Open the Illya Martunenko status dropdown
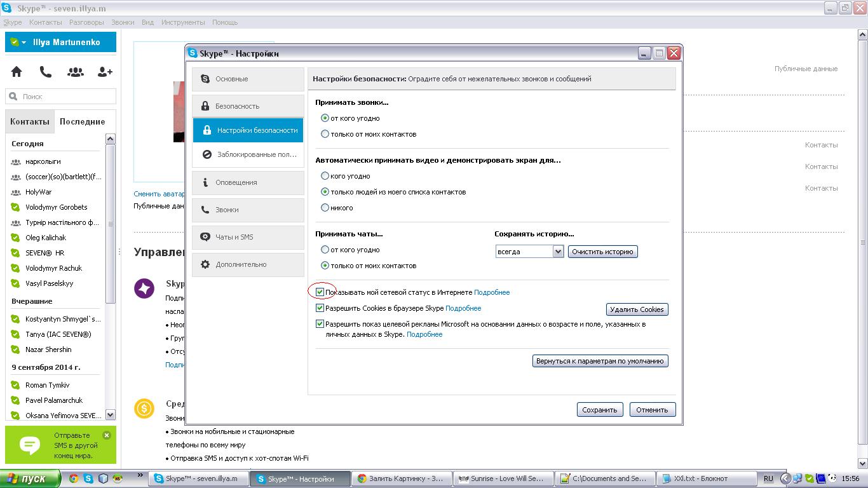The image size is (868, 488). (24, 43)
